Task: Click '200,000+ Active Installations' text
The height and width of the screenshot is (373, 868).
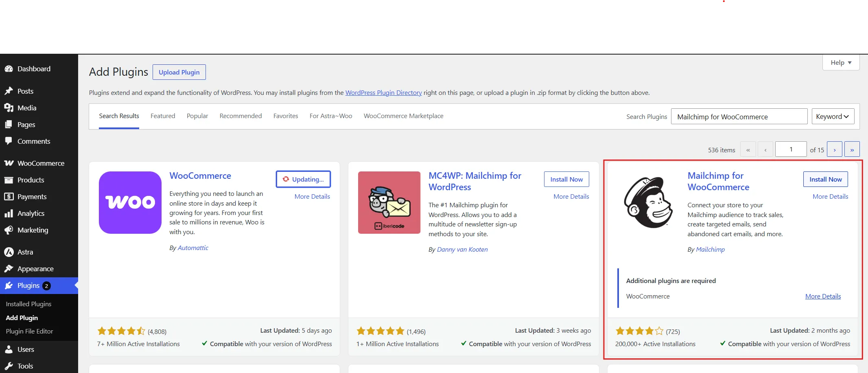Action: (x=655, y=344)
